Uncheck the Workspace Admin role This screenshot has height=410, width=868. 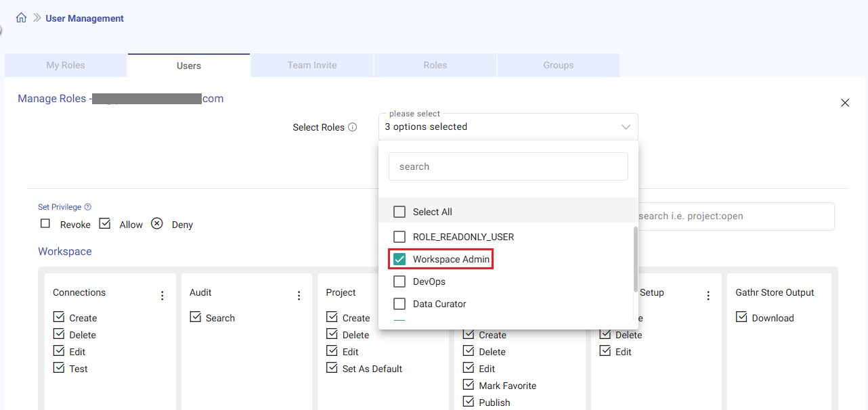pos(399,259)
